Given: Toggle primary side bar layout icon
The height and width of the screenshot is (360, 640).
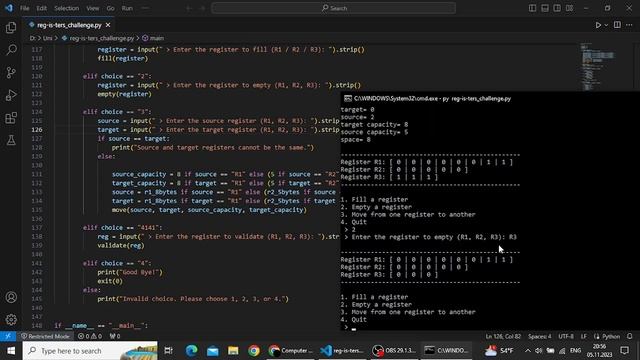Looking at the screenshot, I should [x=532, y=8].
